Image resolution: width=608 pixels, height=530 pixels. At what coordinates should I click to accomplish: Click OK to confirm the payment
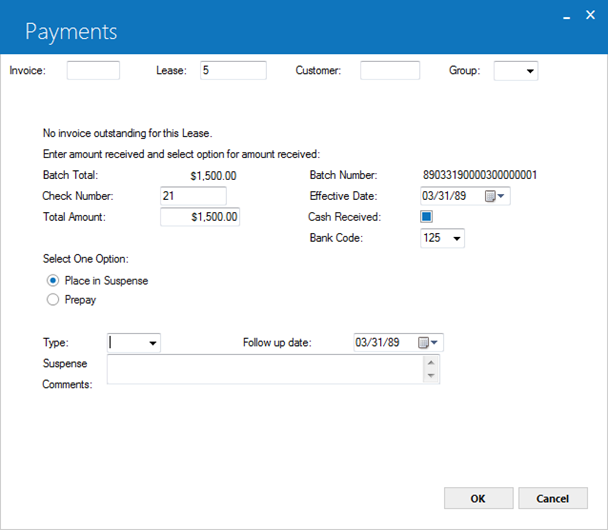click(x=478, y=498)
